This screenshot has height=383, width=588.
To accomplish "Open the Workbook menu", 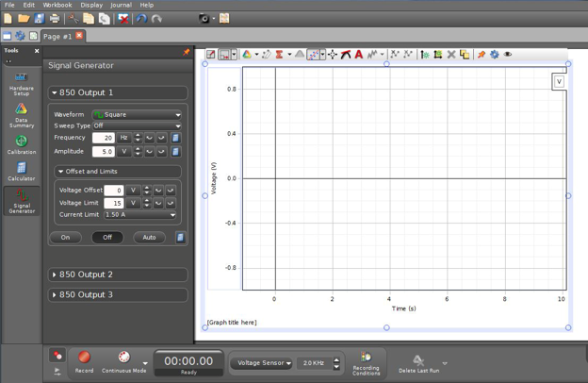I will (x=57, y=5).
